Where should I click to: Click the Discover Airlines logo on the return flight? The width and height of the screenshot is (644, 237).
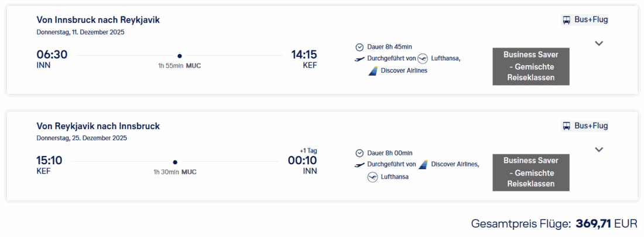(423, 165)
